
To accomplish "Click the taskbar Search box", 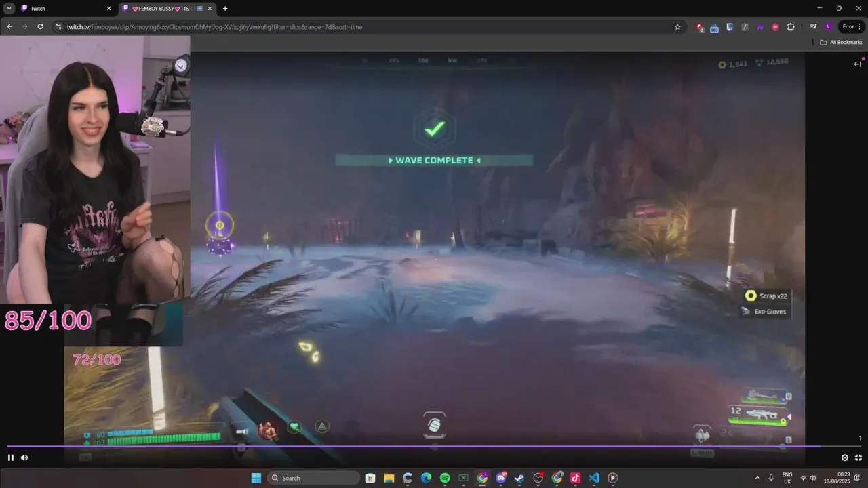I will [314, 478].
